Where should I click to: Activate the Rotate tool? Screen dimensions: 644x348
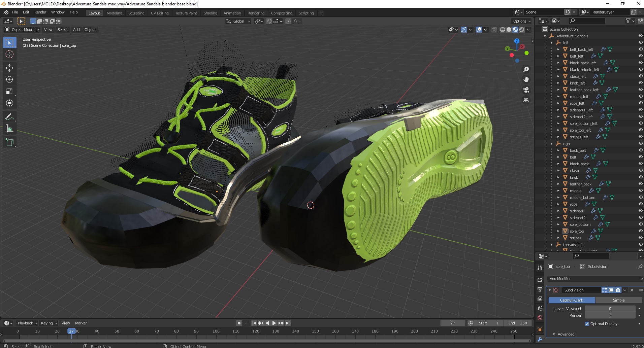pyautogui.click(x=9, y=80)
